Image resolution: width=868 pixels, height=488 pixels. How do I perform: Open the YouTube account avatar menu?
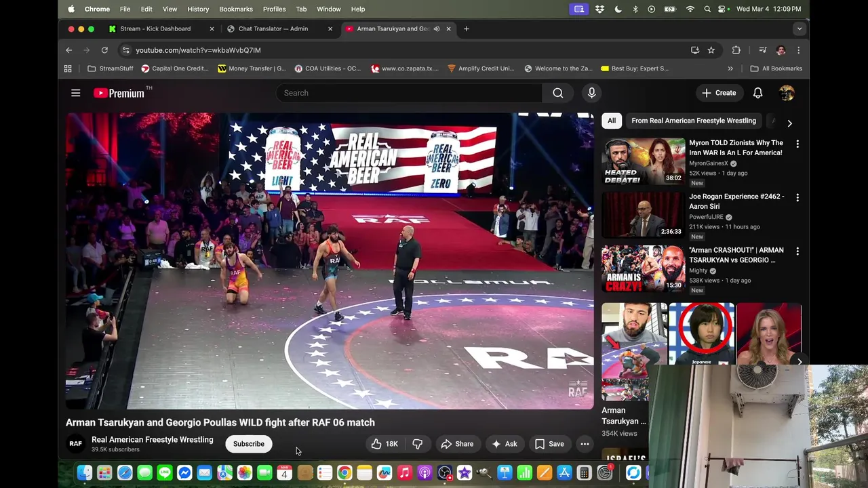pos(787,93)
